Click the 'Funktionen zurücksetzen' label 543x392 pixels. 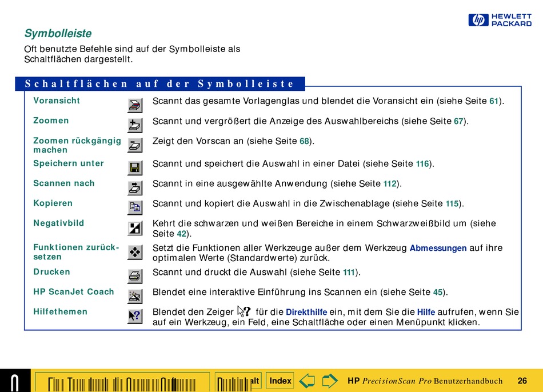(x=76, y=252)
